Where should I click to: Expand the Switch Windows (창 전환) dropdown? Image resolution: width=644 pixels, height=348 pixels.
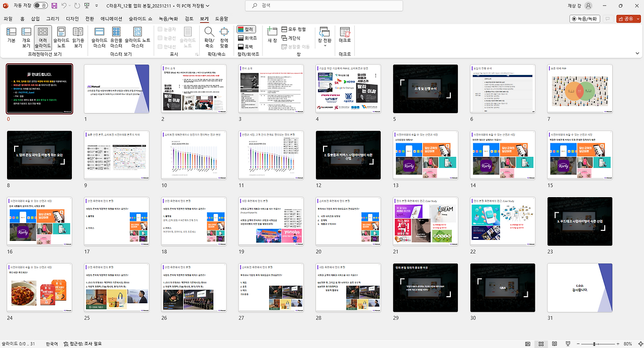(325, 37)
